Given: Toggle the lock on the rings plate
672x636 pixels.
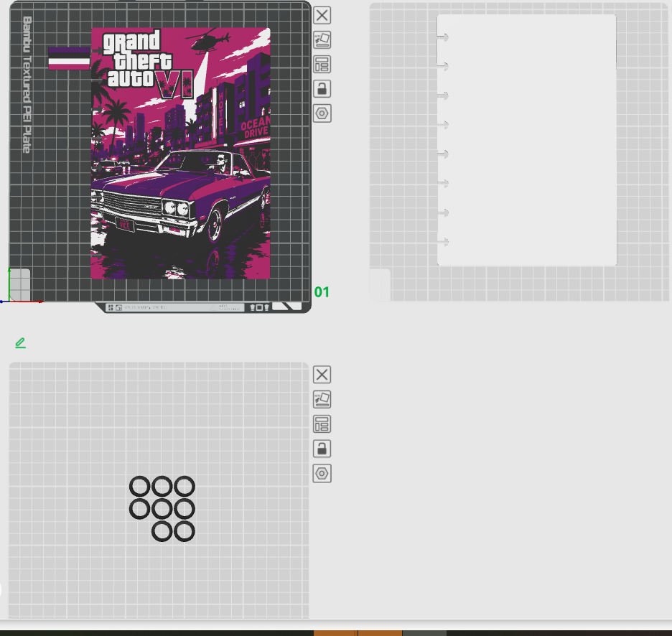Looking at the screenshot, I should tap(322, 449).
